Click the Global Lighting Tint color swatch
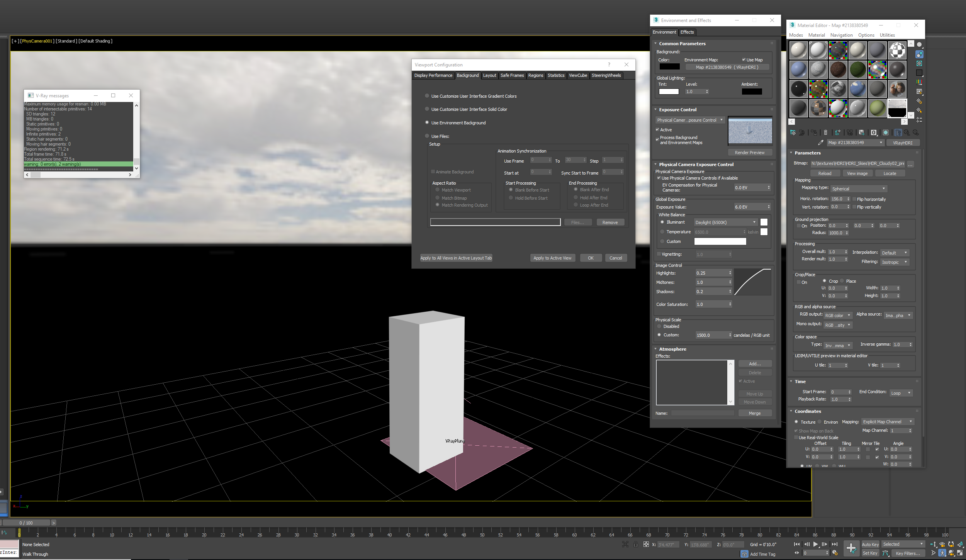The width and height of the screenshot is (966, 560). (669, 91)
